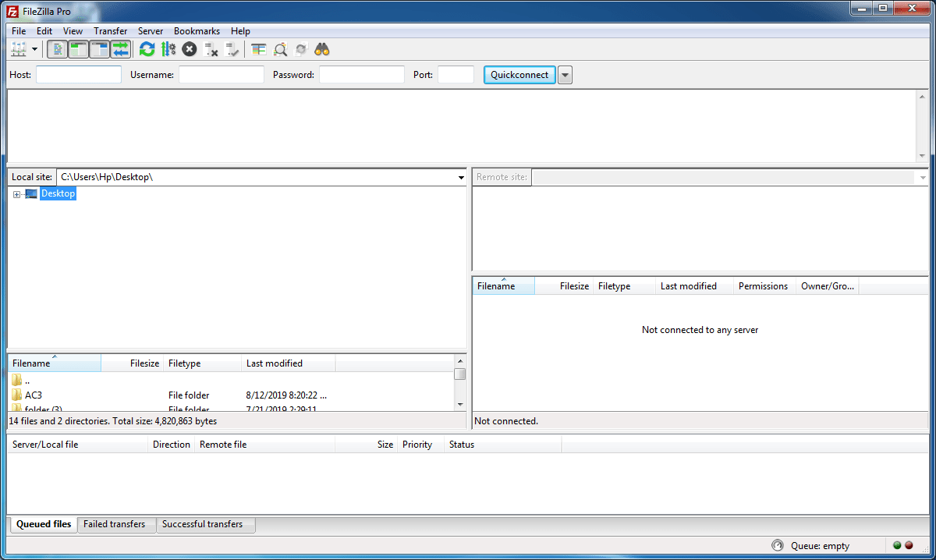
Task: Click queue Server/Local file column header
Action: (77, 445)
